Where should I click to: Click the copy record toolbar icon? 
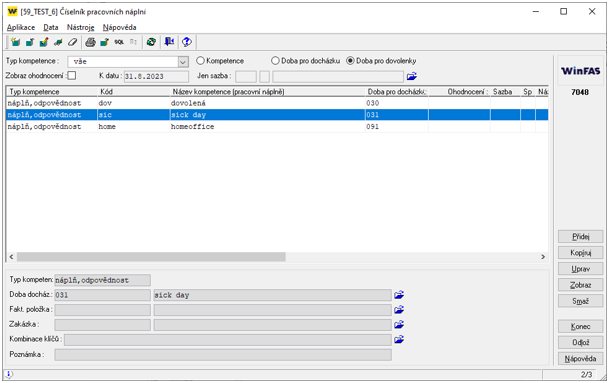point(30,42)
